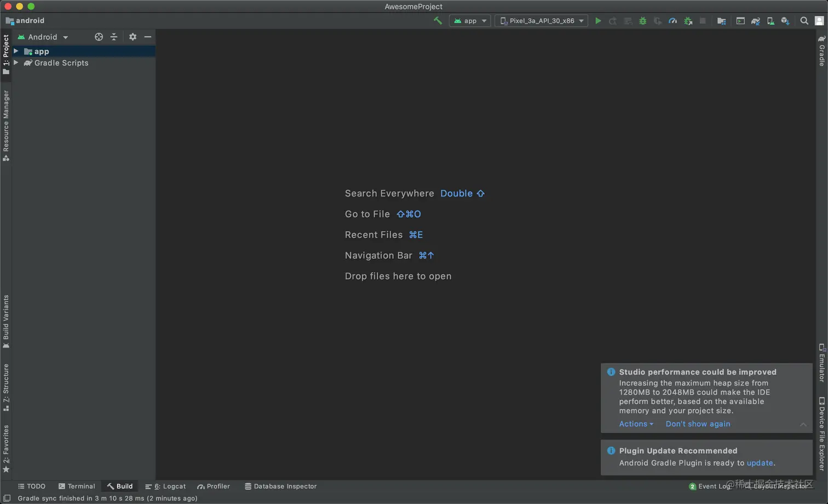Run the app with green play button

(598, 21)
